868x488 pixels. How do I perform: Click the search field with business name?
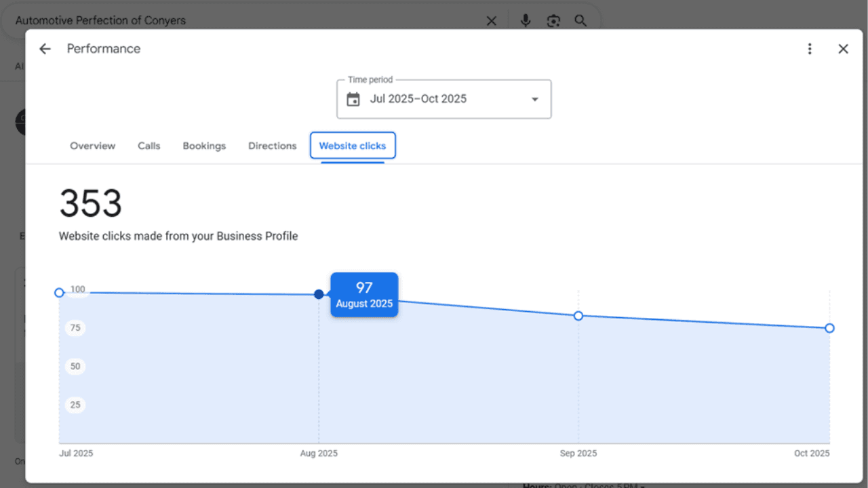tap(237, 21)
